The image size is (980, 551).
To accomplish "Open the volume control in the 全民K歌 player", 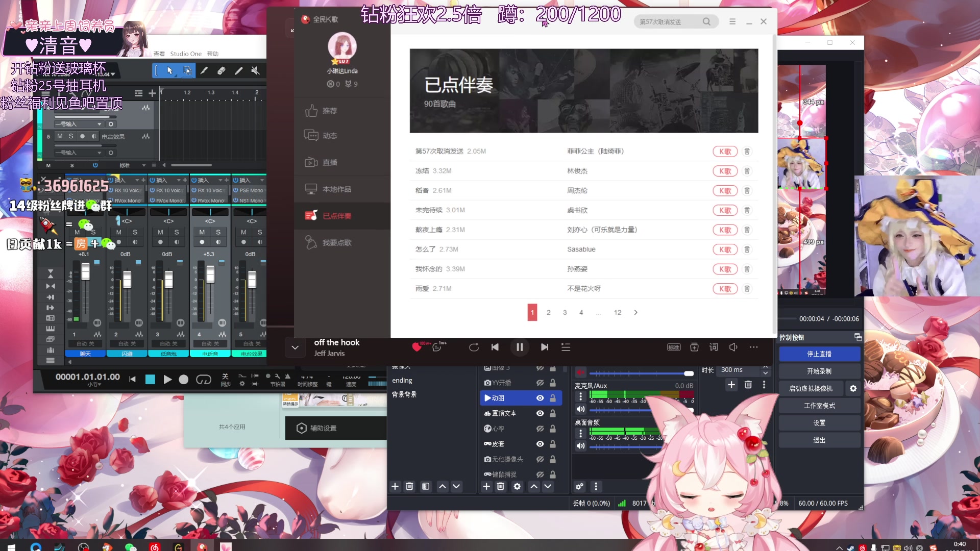I will (733, 347).
